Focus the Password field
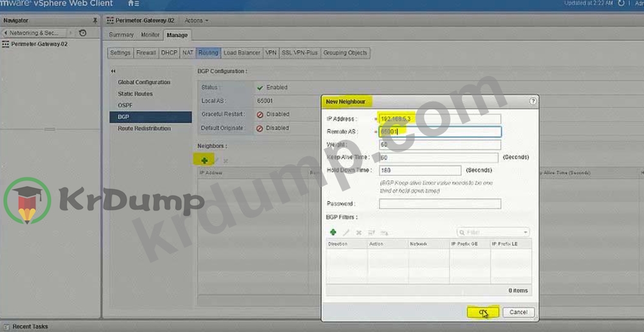The height and width of the screenshot is (332, 644). 440,204
